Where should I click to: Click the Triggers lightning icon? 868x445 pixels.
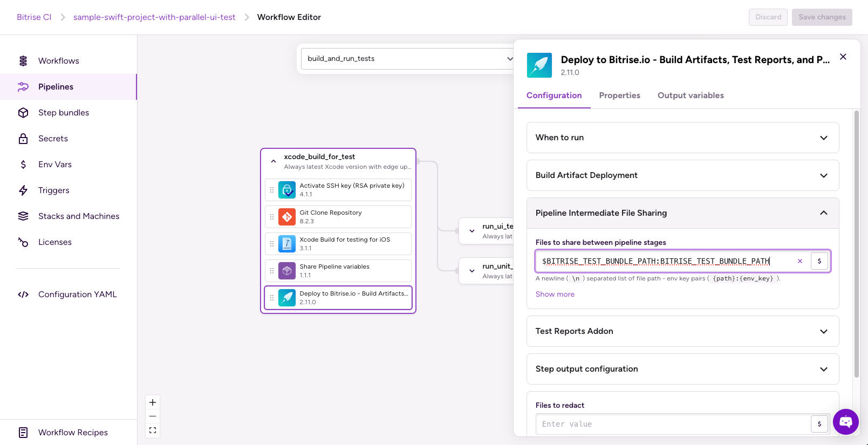23,190
